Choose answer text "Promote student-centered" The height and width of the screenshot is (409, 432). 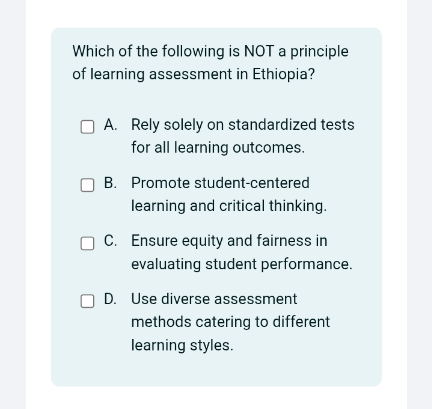(220, 183)
